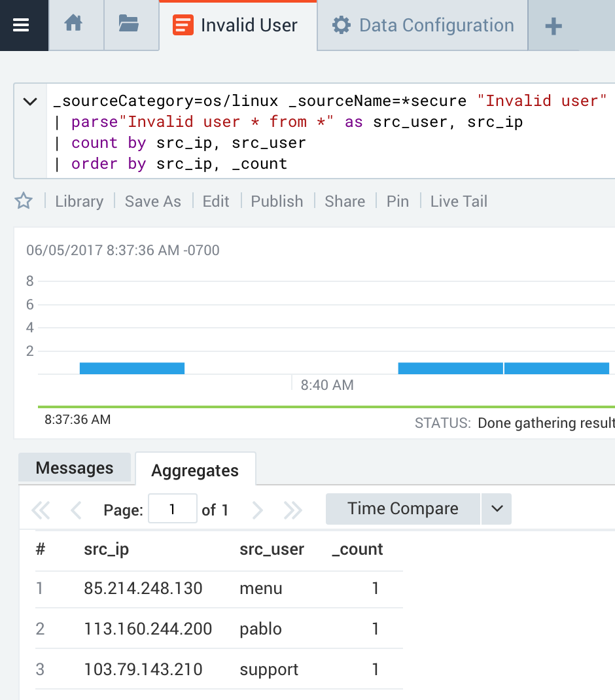Star the current search as favorite

(24, 201)
